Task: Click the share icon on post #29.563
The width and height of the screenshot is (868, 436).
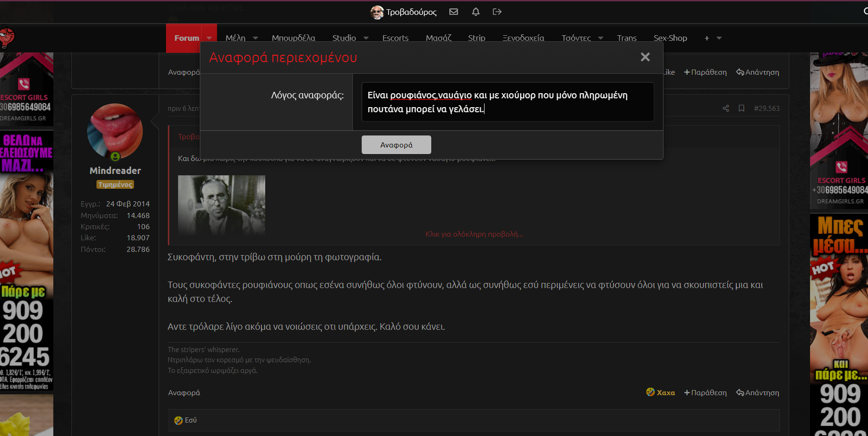Action: pyautogui.click(x=726, y=109)
